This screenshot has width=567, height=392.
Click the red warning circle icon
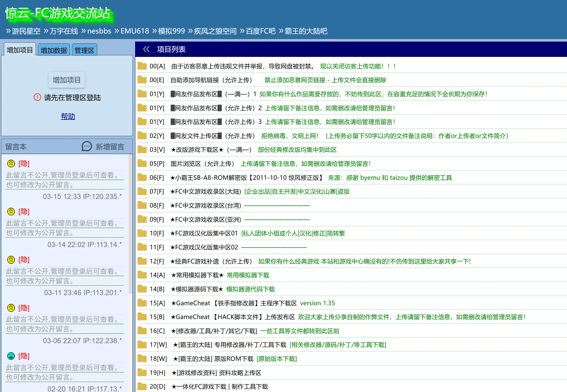(x=37, y=97)
